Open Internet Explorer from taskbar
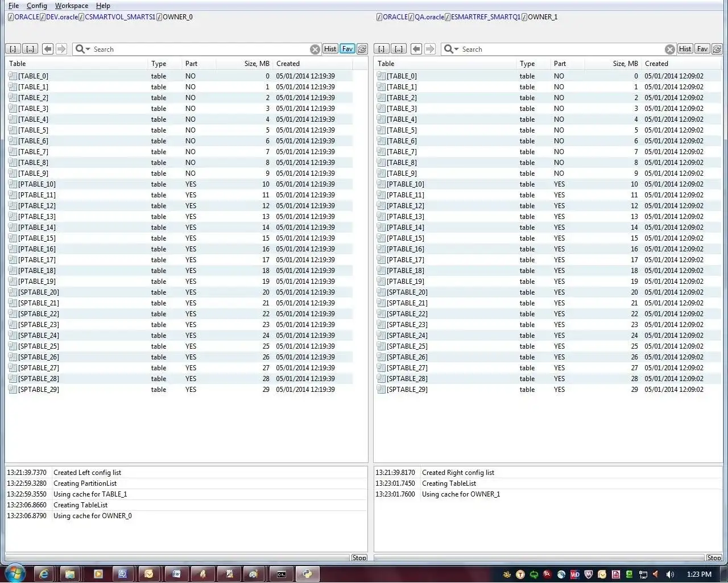 tap(44, 574)
